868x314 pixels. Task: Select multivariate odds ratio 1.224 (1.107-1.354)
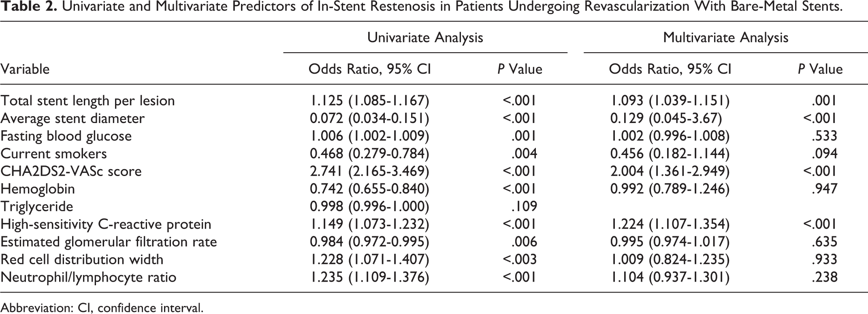670,224
